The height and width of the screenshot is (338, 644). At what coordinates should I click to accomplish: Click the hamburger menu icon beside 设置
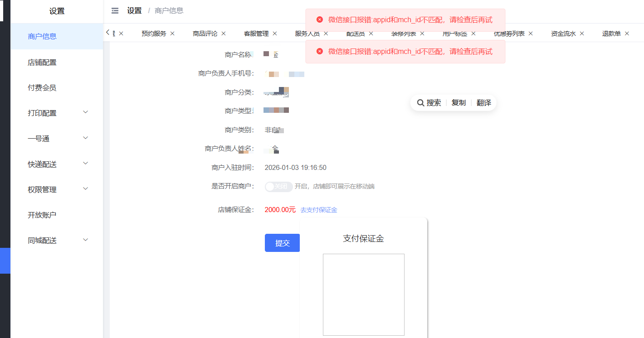[115, 10]
